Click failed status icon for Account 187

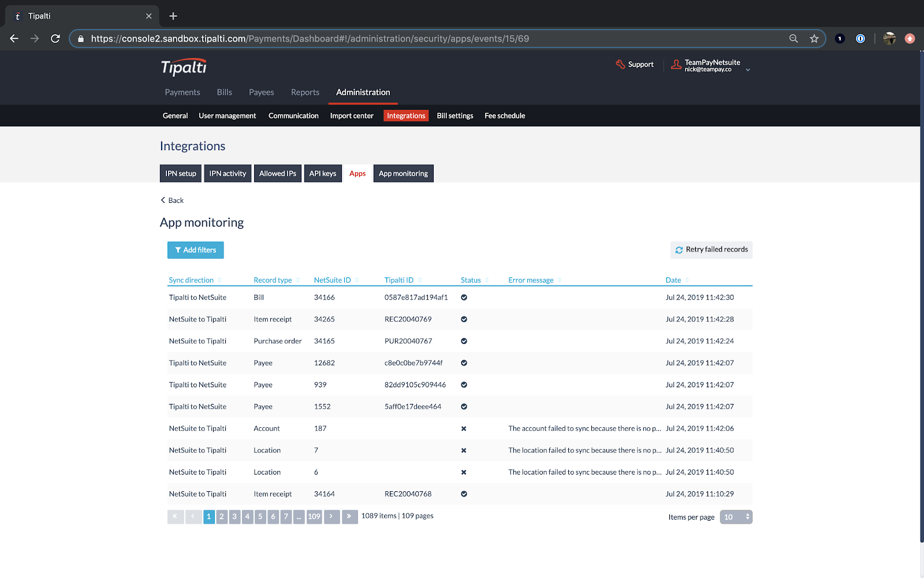tap(464, 429)
